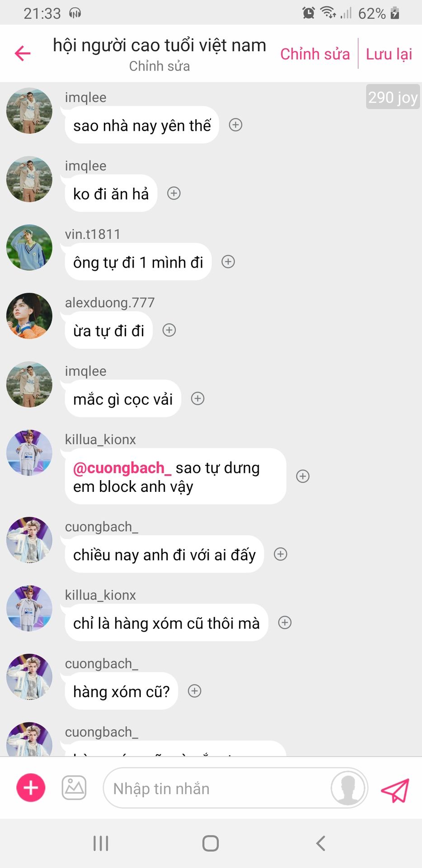Open the image gallery icon
422x868 pixels.
[x=74, y=788]
